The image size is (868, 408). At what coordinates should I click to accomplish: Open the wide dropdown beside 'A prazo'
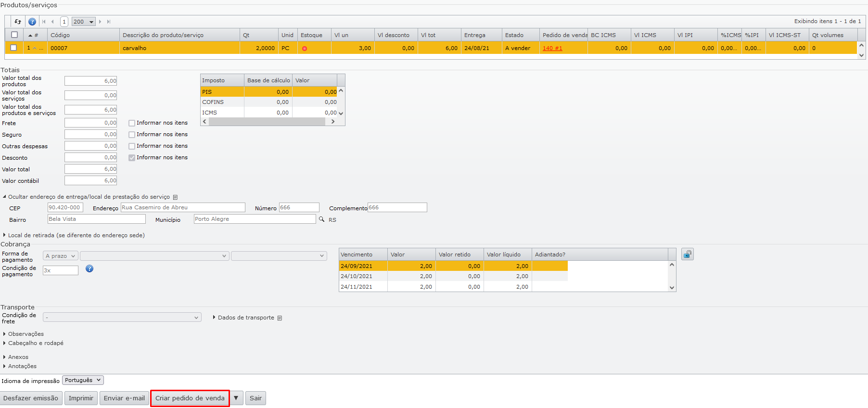154,256
